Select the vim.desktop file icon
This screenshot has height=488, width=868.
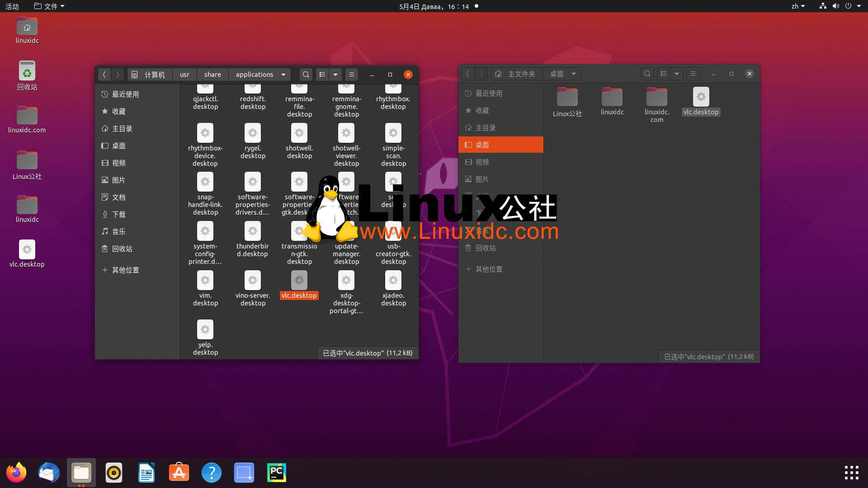coord(205,285)
